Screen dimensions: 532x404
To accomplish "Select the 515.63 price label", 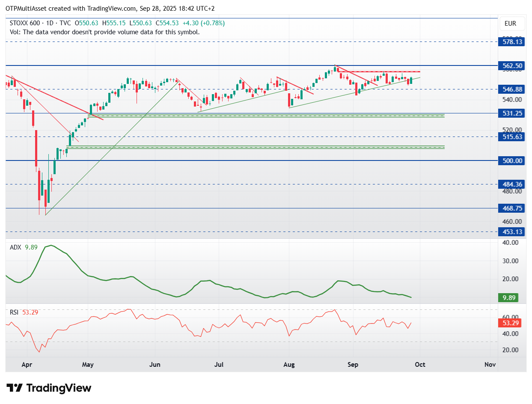I will [x=512, y=137].
